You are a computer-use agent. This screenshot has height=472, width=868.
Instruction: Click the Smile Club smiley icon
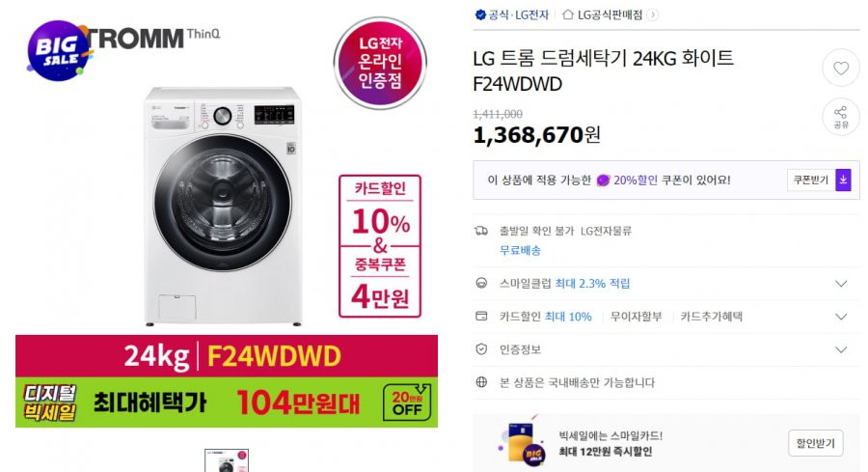[x=481, y=284]
